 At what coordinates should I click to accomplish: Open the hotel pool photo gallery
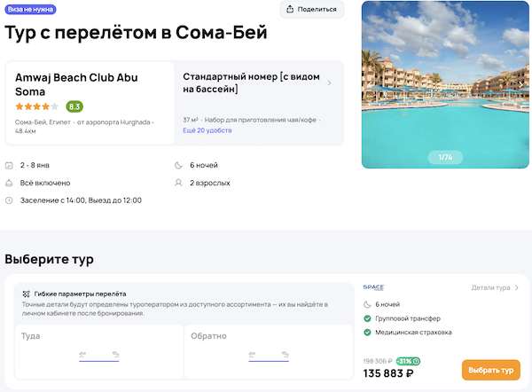click(x=444, y=84)
